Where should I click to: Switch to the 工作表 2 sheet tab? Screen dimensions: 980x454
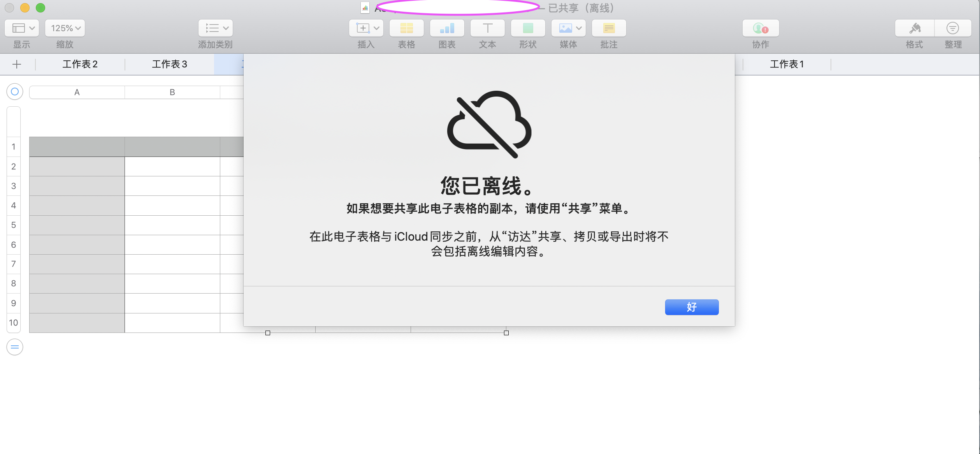80,64
